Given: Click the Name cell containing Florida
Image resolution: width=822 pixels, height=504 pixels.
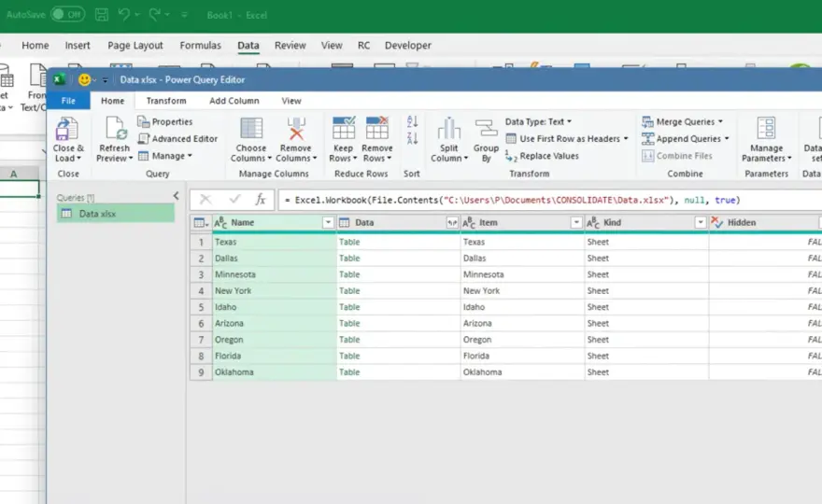Looking at the screenshot, I should point(275,356).
